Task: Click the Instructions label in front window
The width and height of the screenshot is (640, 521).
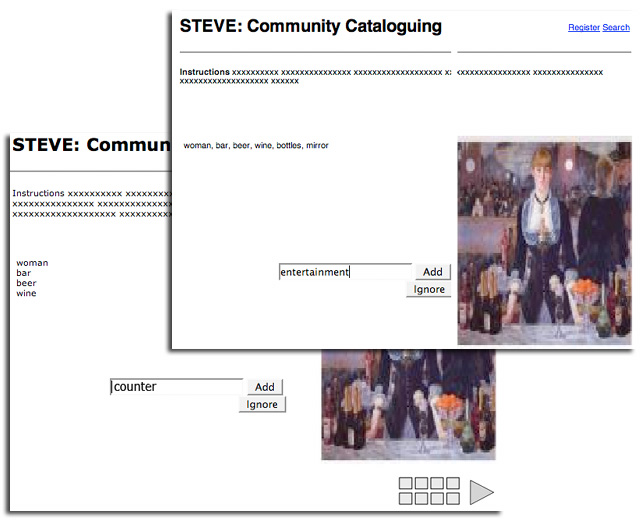Action: point(204,72)
